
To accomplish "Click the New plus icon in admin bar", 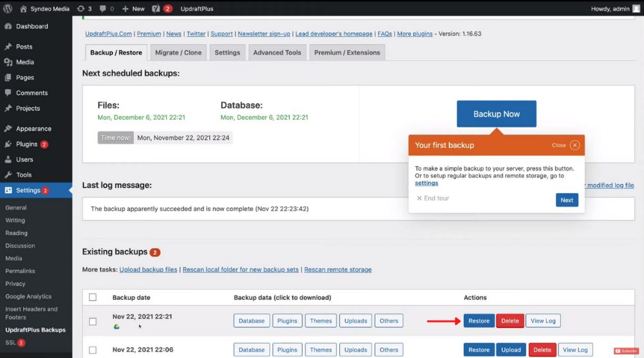I will 126,8.
